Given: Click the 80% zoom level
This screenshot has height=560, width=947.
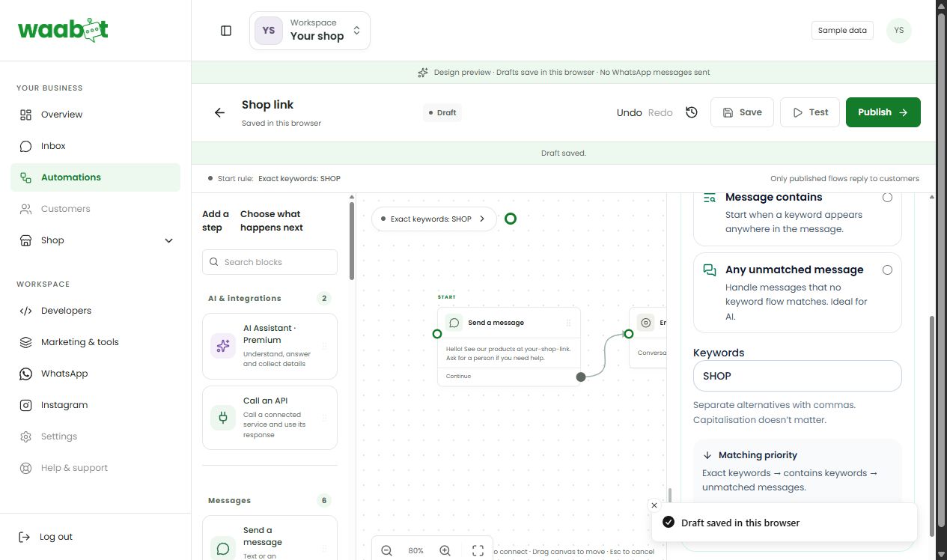Looking at the screenshot, I should pos(415,550).
